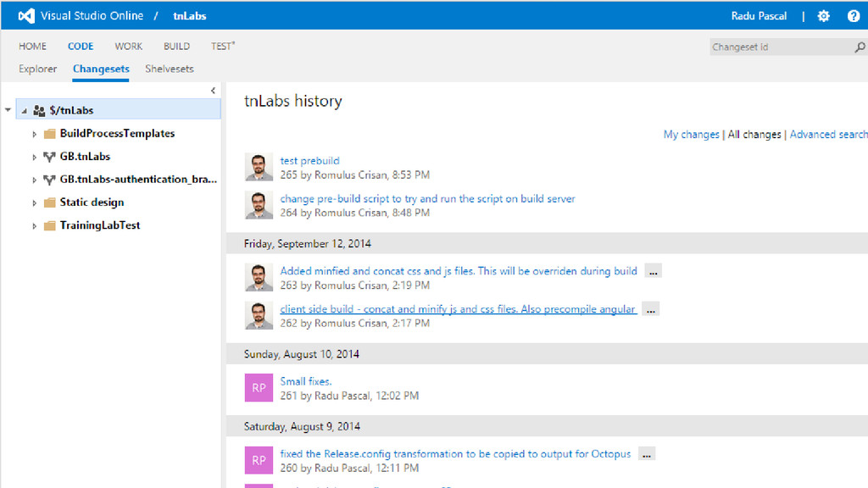Open dropdown arrow left of $/tnLabs

[8, 110]
